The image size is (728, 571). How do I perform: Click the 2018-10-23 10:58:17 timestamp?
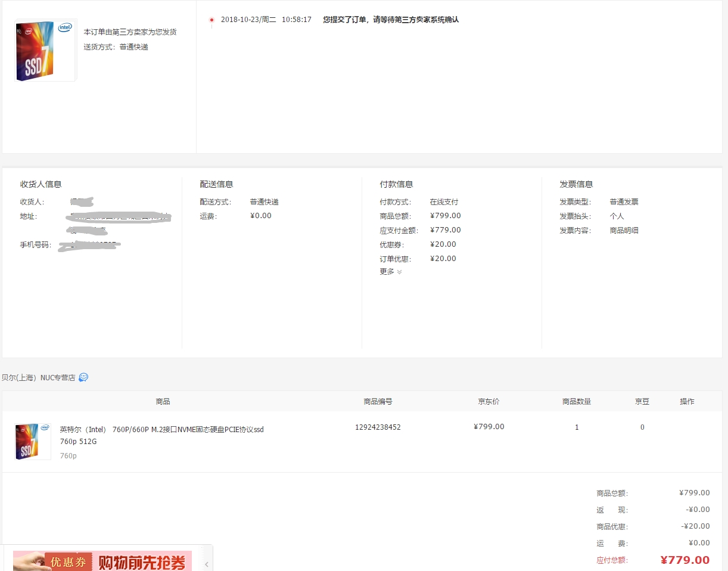click(266, 20)
